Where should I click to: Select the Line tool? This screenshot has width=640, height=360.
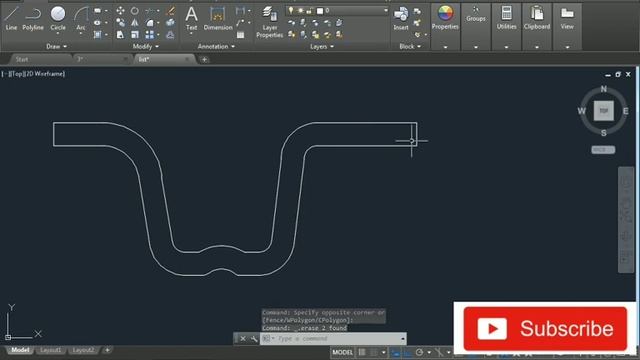pos(11,18)
